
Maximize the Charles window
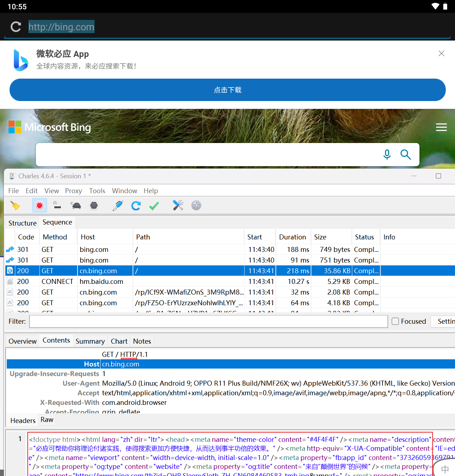pos(438,176)
